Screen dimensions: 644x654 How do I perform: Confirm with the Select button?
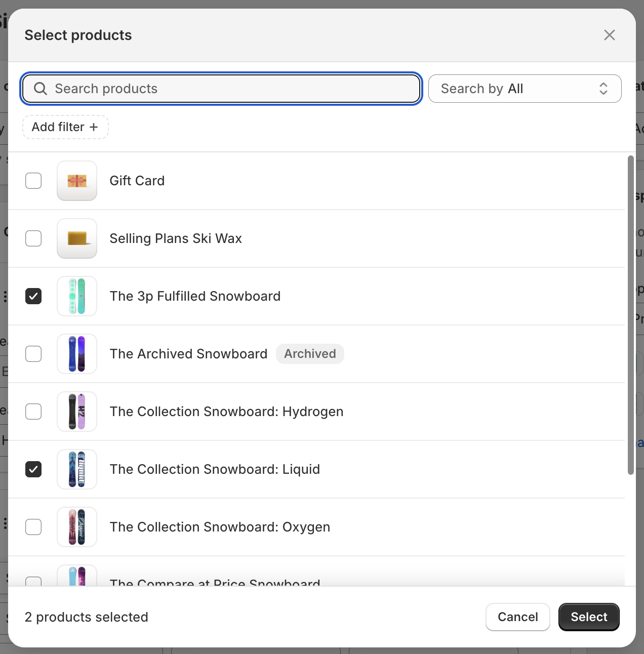588,617
